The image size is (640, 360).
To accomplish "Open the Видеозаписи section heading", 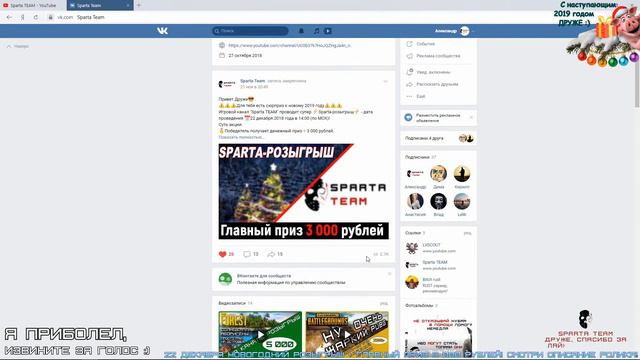I will pos(232,303).
